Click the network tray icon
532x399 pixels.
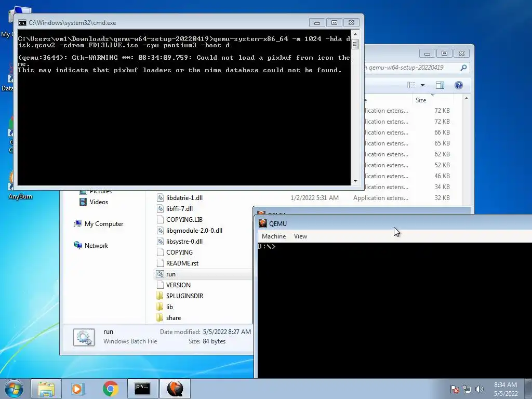click(467, 389)
